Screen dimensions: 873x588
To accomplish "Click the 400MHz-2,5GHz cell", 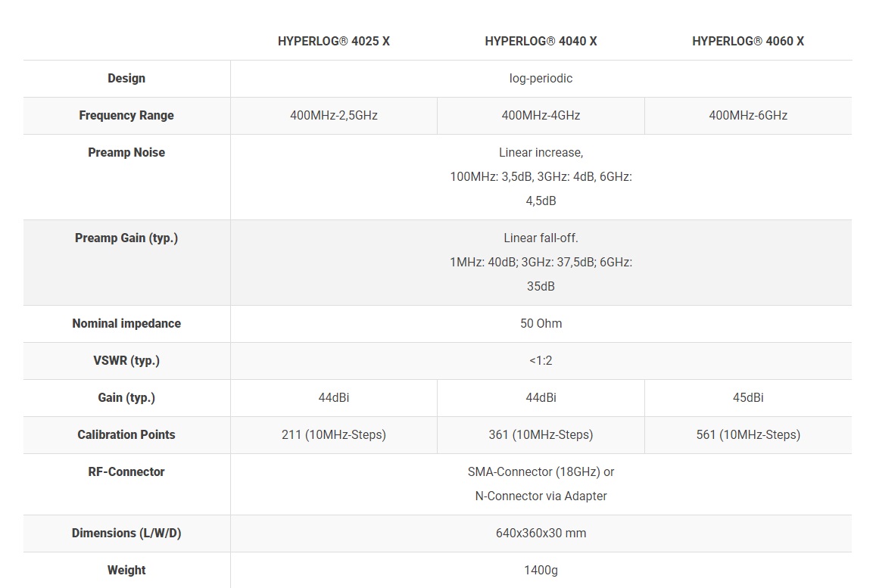I will coord(333,115).
